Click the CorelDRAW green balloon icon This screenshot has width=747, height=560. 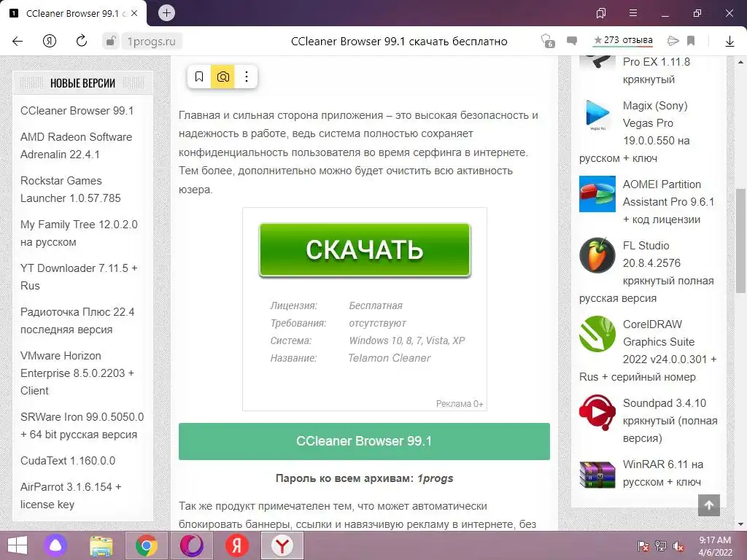click(597, 334)
